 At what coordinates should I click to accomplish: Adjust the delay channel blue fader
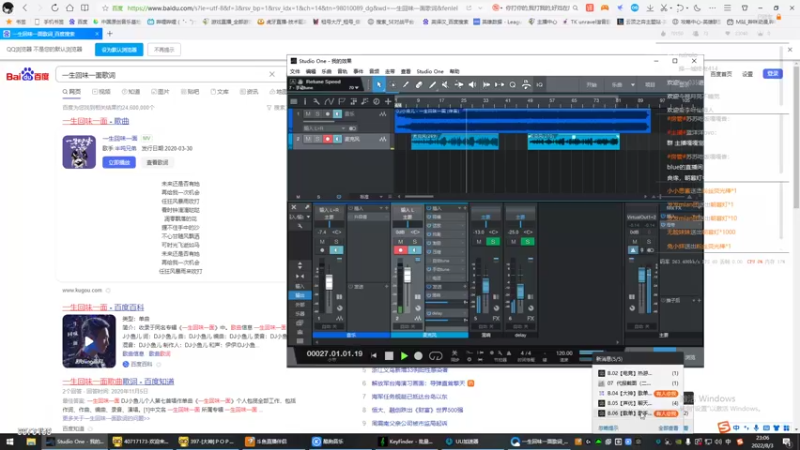point(520,292)
